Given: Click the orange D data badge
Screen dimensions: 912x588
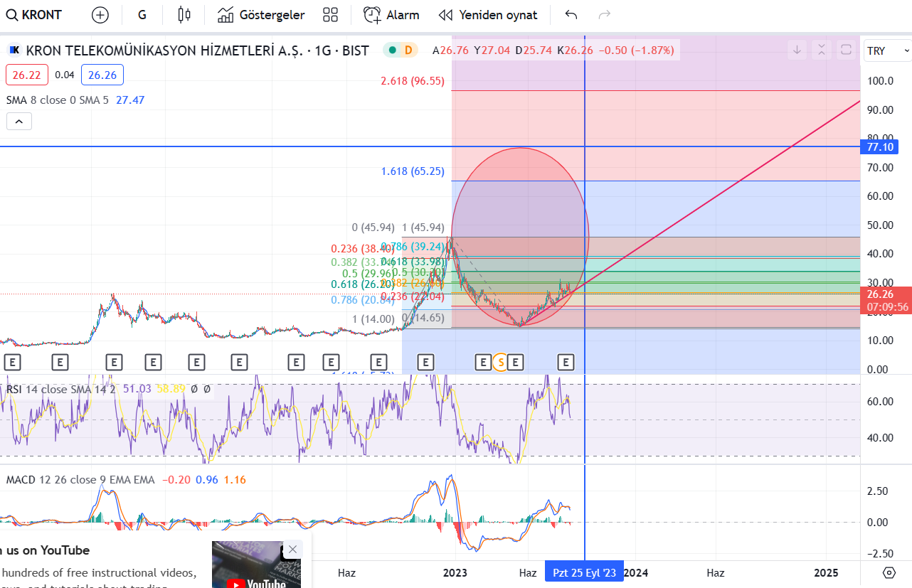Looking at the screenshot, I should [408, 50].
